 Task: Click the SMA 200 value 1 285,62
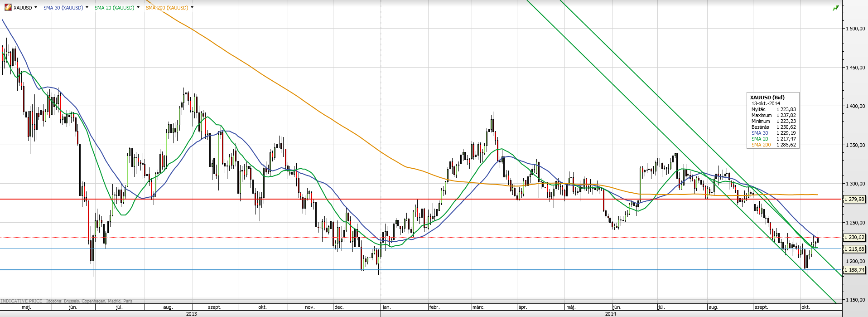[x=786, y=145]
